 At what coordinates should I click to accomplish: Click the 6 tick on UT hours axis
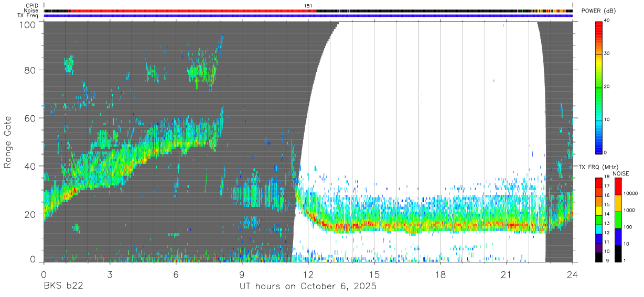click(x=176, y=274)
